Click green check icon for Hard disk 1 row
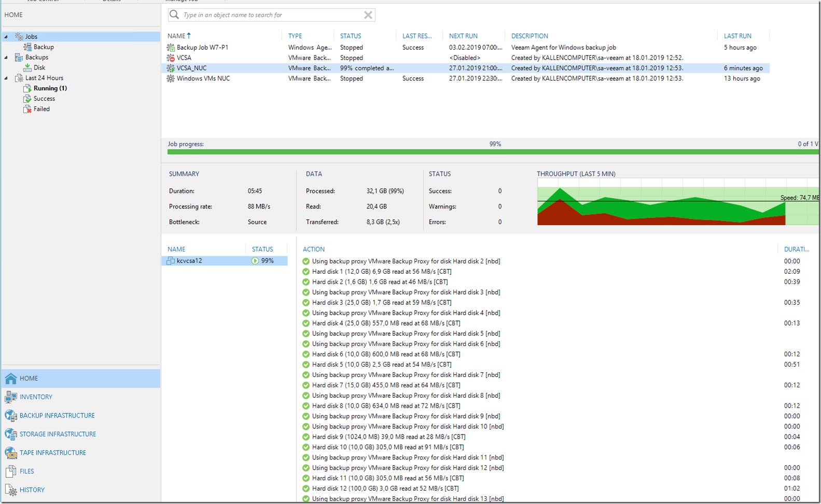821x504 pixels. click(306, 272)
